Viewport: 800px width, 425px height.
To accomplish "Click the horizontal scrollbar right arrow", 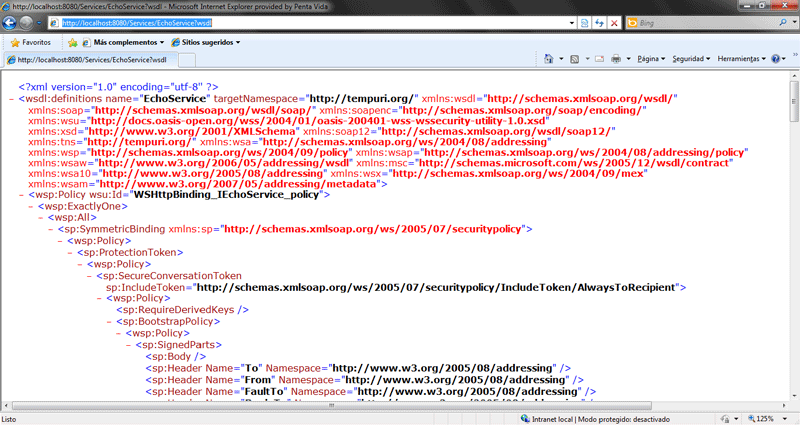I will pyautogui.click(x=784, y=406).
